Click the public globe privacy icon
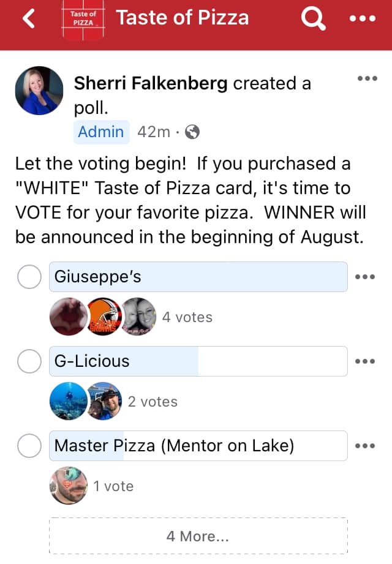 pyautogui.click(x=192, y=132)
